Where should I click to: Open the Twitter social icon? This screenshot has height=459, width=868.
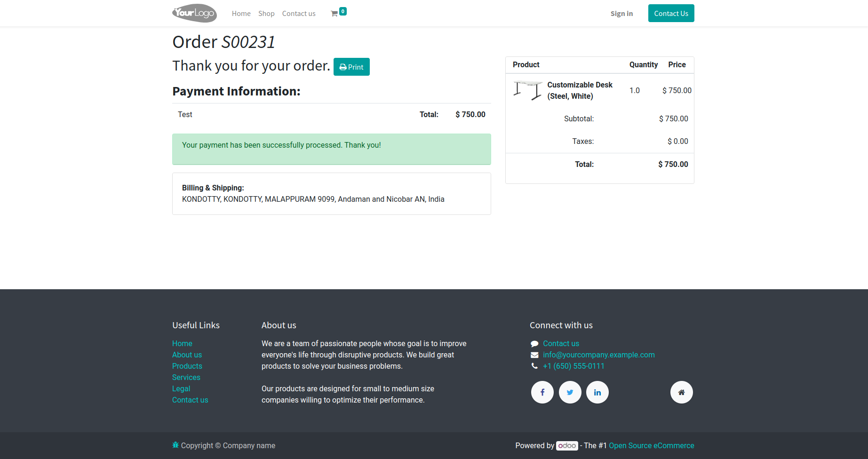pyautogui.click(x=570, y=392)
